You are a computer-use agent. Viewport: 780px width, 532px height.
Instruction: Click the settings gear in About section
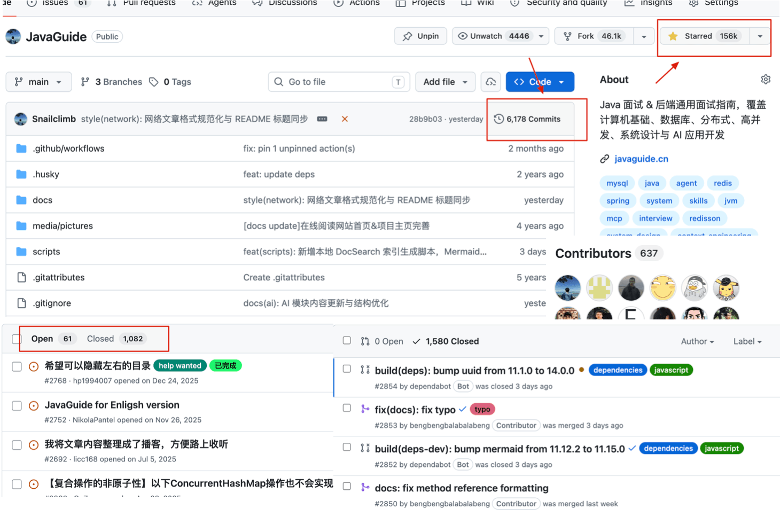coord(766,80)
